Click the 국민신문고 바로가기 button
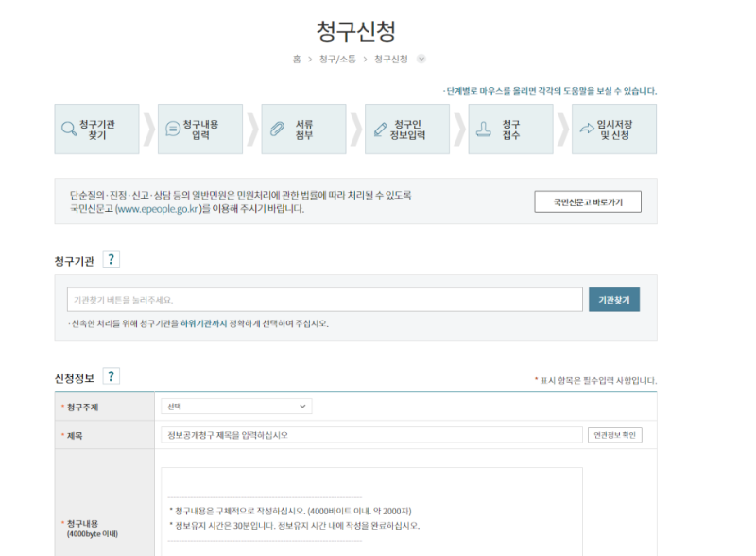The image size is (756, 556). click(x=588, y=201)
